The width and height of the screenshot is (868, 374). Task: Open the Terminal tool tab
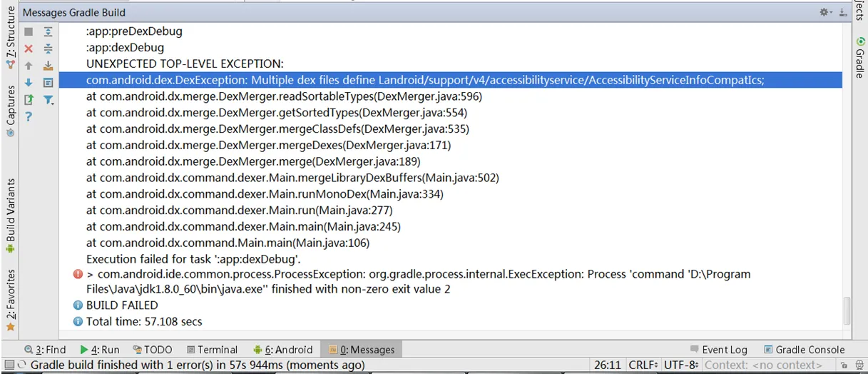coord(212,350)
